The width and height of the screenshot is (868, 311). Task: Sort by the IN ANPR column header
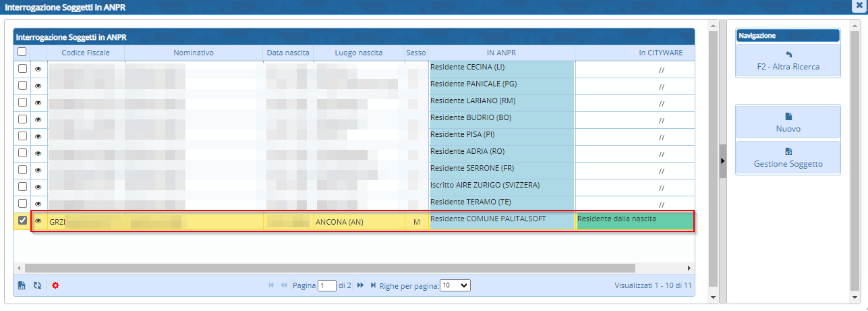pyautogui.click(x=501, y=53)
